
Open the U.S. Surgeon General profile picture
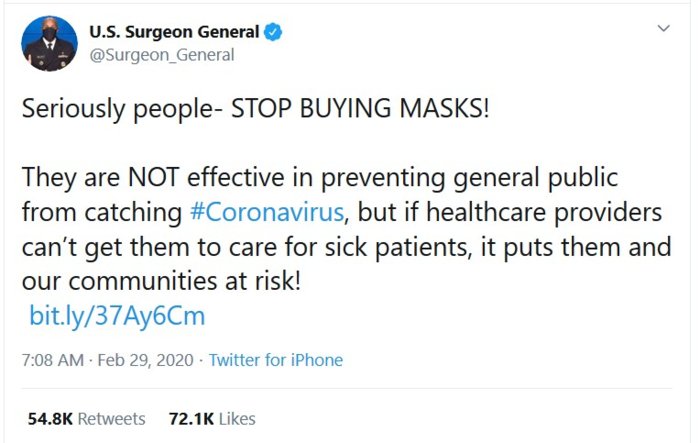pyautogui.click(x=49, y=44)
